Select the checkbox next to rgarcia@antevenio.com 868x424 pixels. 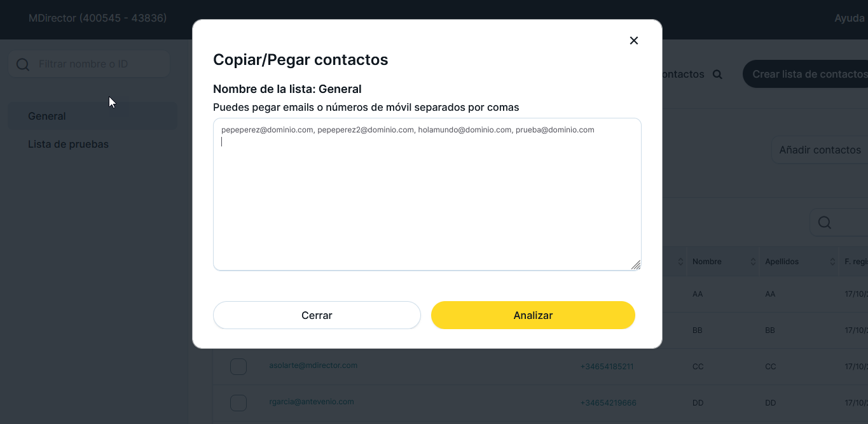[238, 403]
